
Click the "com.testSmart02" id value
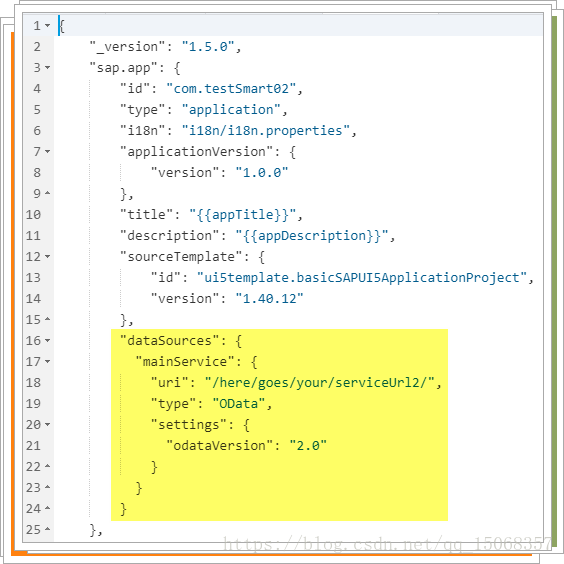[231, 88]
